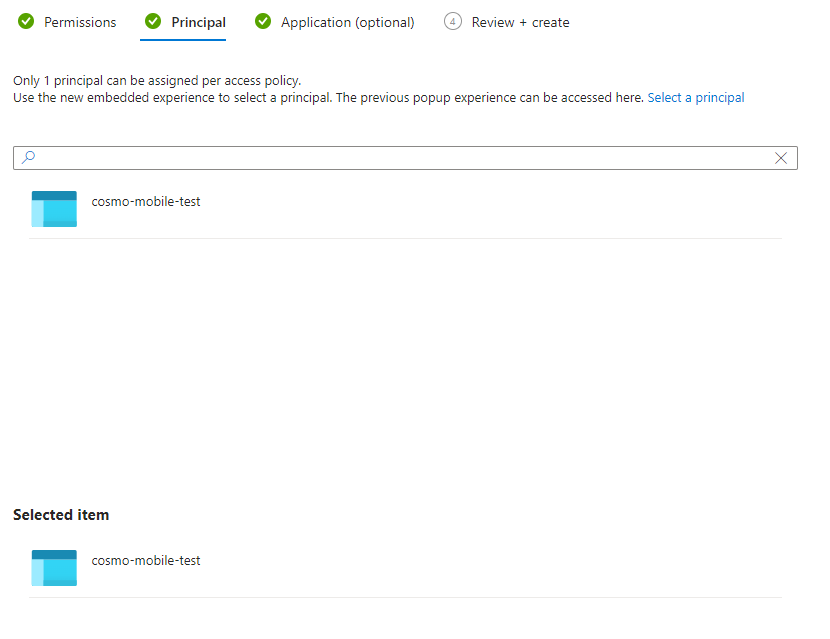This screenshot has height=639, width=830.
Task: Click the "Only 1 principal" notice text
Action: tap(156, 80)
